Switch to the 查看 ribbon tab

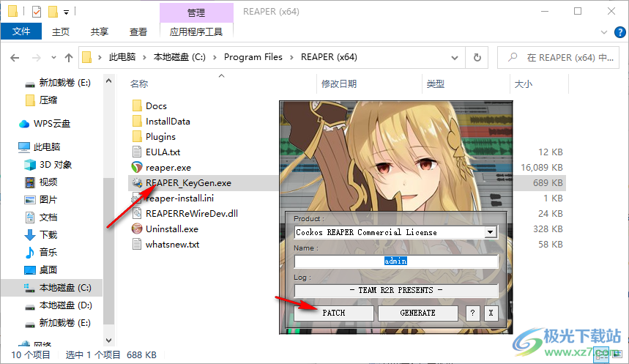(x=138, y=31)
